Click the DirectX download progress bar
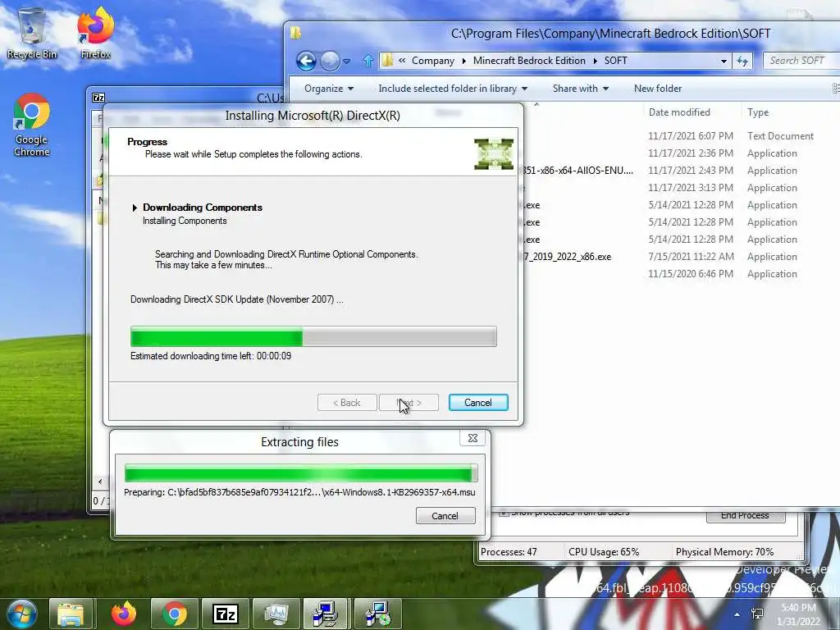This screenshot has width=840, height=630. (313, 336)
